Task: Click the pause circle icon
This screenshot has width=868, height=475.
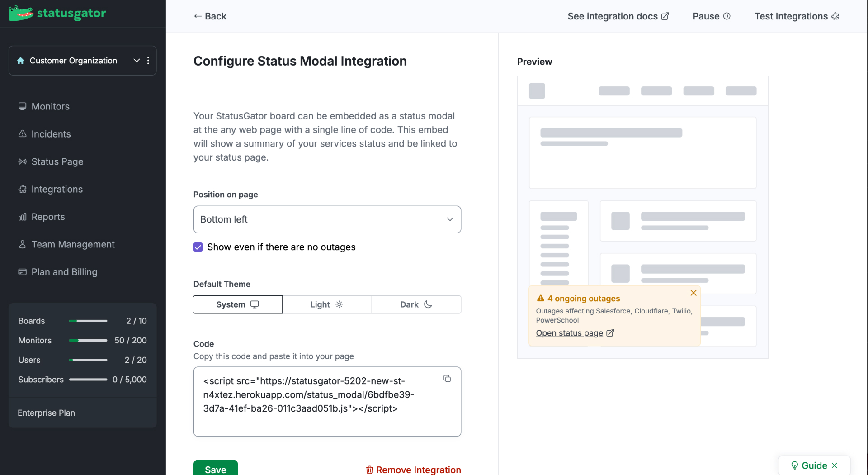Action: tap(727, 16)
